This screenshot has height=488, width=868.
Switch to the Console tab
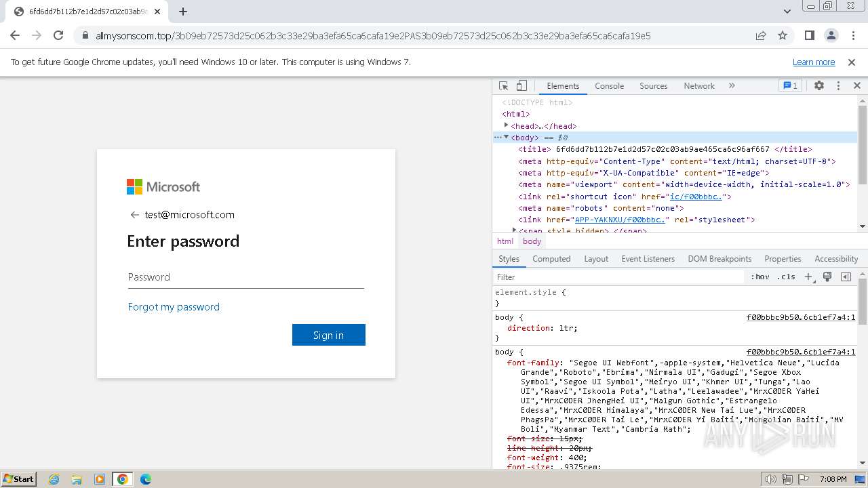[609, 86]
